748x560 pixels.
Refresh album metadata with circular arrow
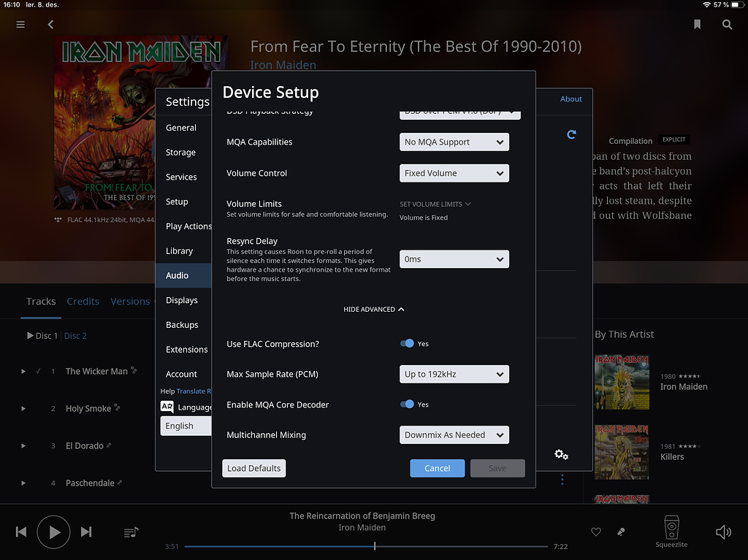571,134
